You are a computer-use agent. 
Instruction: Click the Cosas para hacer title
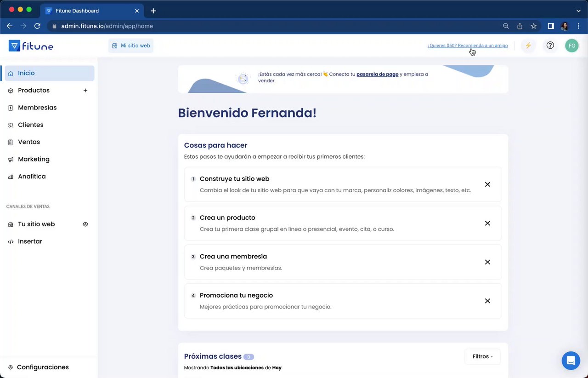216,145
